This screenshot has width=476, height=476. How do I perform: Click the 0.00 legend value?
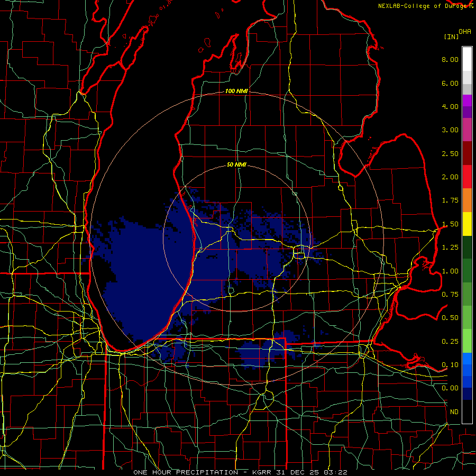coord(450,388)
